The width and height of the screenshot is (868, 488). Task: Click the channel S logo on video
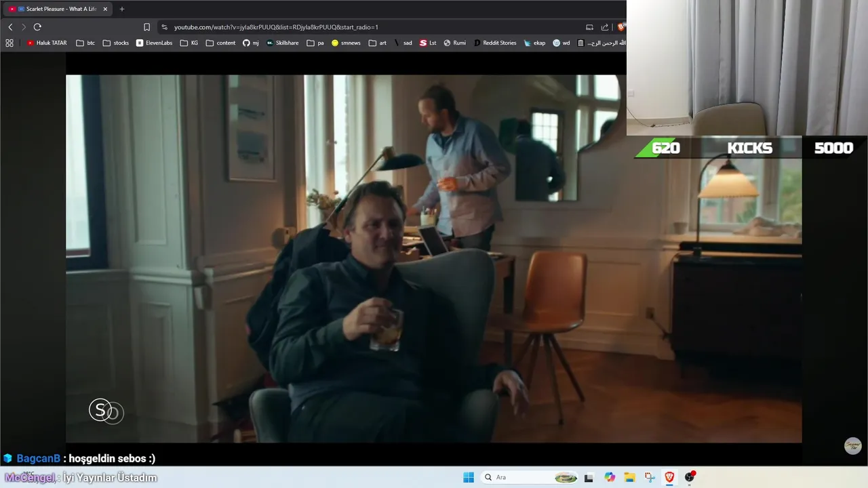pos(106,410)
